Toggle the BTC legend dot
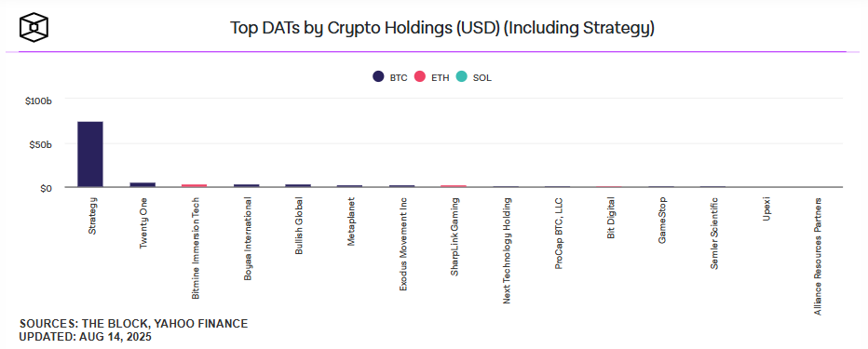Viewport: 868px width, 349px height. pos(379,77)
